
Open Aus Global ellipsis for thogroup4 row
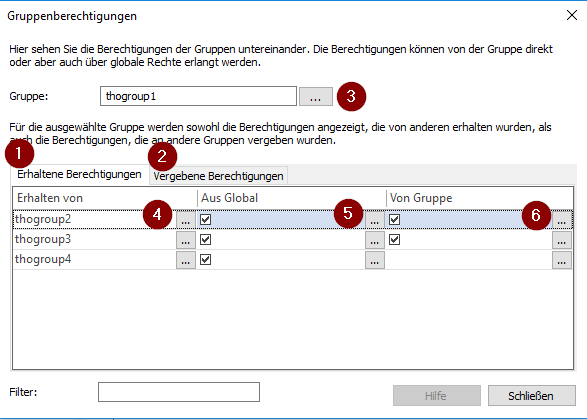tap(375, 260)
